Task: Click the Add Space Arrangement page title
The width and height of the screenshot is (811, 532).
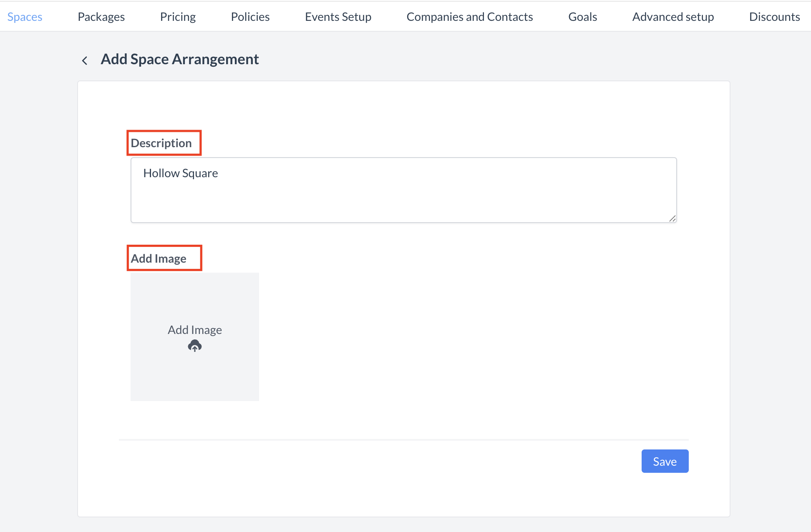Action: (179, 59)
